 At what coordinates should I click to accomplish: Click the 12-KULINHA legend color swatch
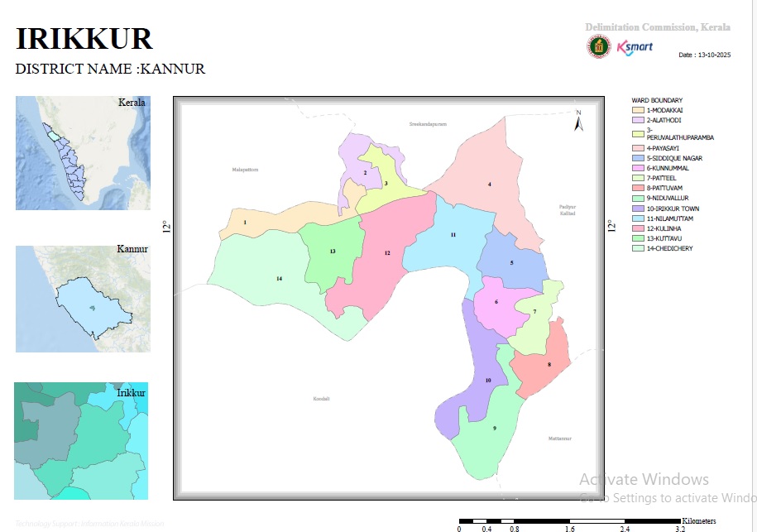coord(638,228)
